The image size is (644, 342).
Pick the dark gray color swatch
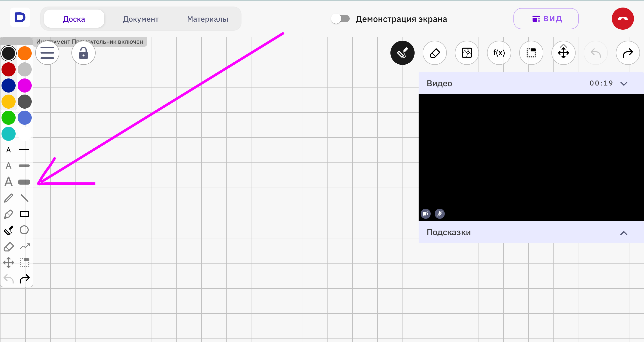tap(25, 102)
